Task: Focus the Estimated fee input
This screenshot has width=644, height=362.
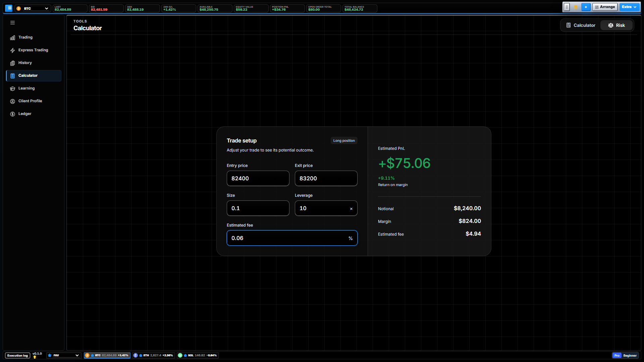Action: tap(292, 238)
